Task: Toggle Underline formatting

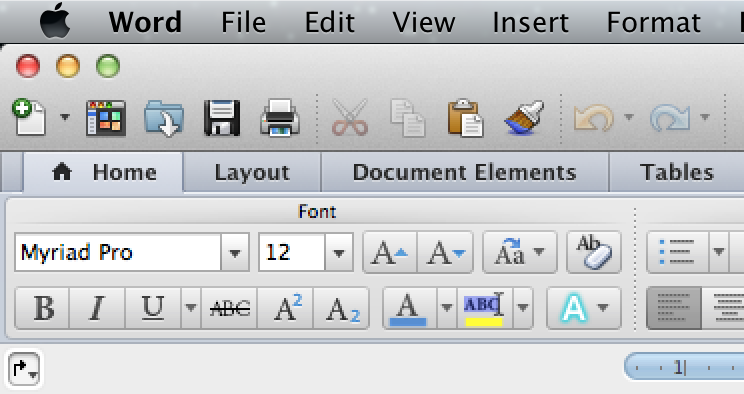Action: click(x=153, y=308)
